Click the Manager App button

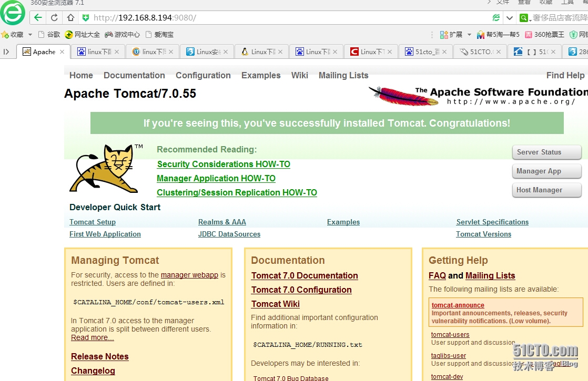[547, 171]
